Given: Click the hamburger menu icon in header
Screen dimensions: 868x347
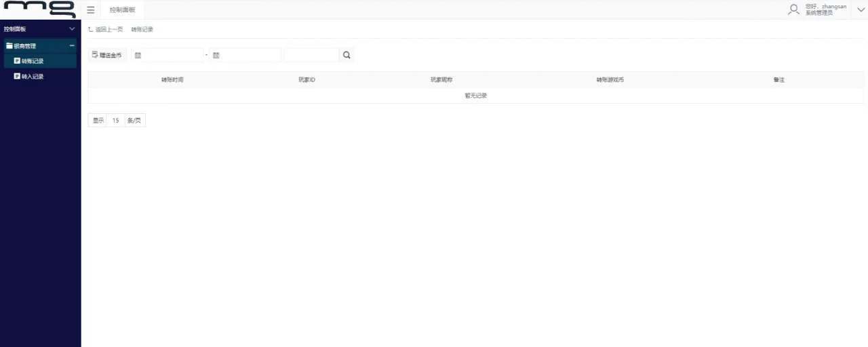Looking at the screenshot, I should coord(91,10).
